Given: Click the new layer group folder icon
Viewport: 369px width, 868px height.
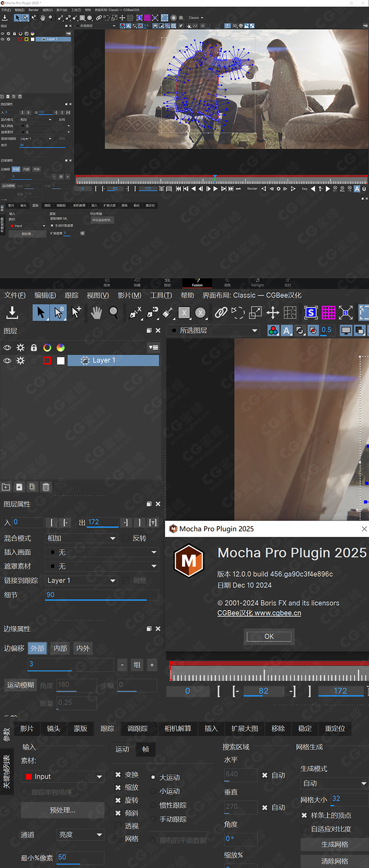Looking at the screenshot, I should (x=6, y=487).
